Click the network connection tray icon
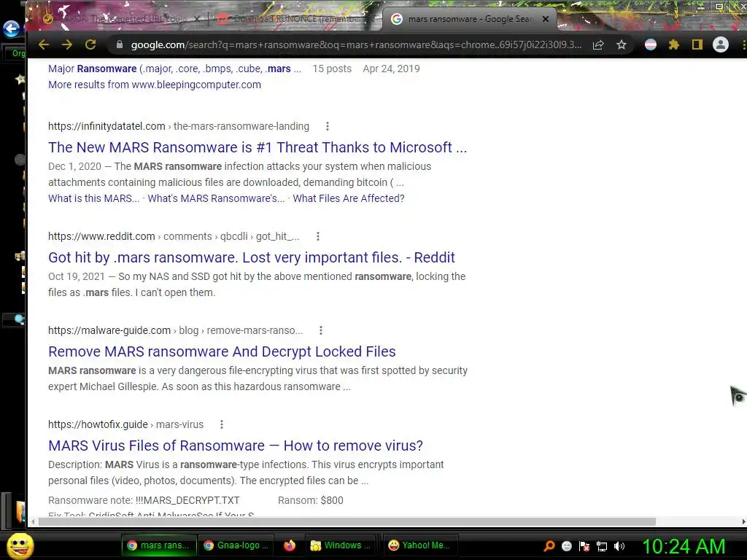The width and height of the screenshot is (747, 560). point(602,546)
